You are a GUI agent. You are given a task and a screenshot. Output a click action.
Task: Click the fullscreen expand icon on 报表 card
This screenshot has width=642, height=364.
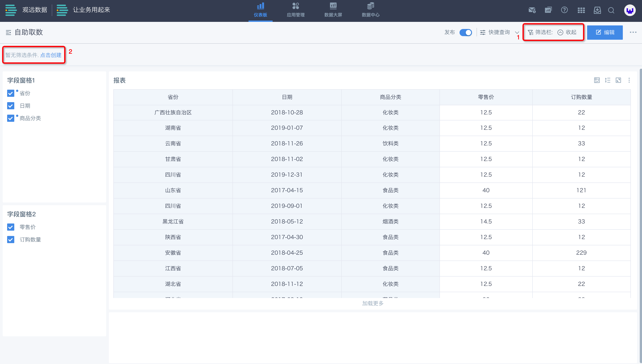(618, 80)
